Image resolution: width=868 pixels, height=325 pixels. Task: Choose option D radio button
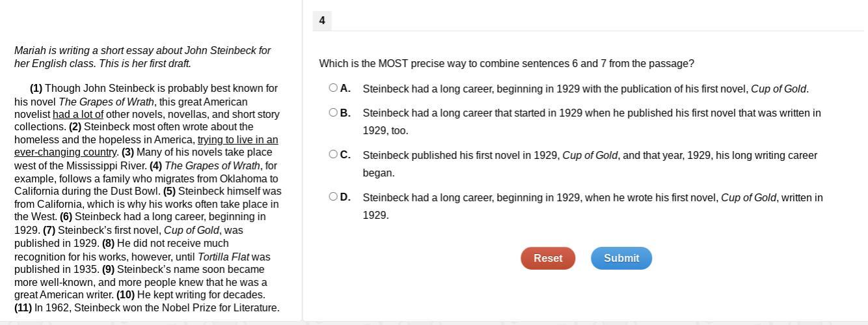[333, 197]
